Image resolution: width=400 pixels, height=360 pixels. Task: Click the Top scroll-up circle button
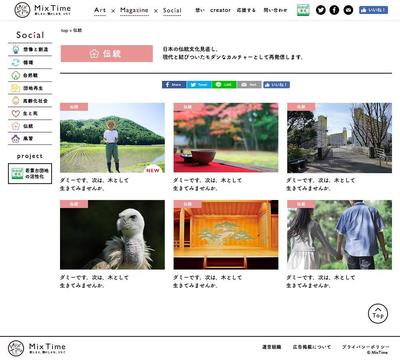pos(378,314)
